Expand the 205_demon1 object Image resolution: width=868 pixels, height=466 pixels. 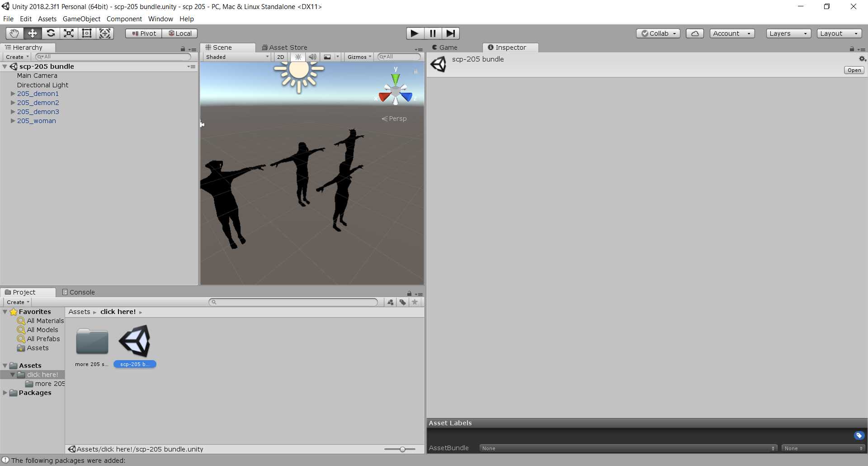pos(13,94)
